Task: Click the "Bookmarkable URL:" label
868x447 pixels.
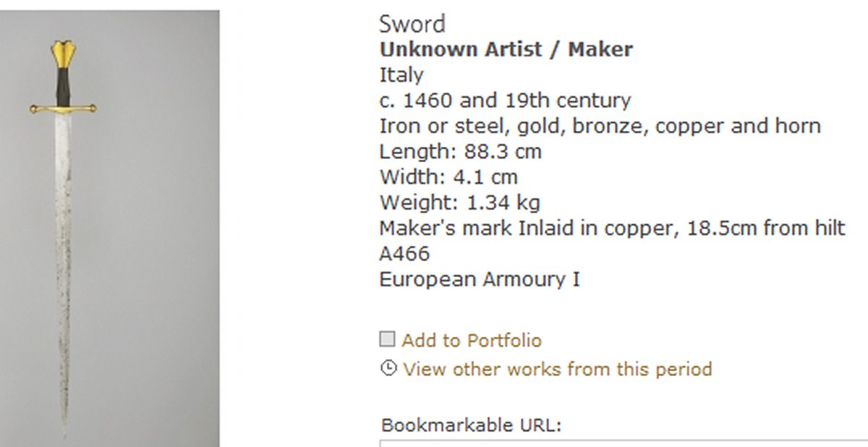Action: 471,425
